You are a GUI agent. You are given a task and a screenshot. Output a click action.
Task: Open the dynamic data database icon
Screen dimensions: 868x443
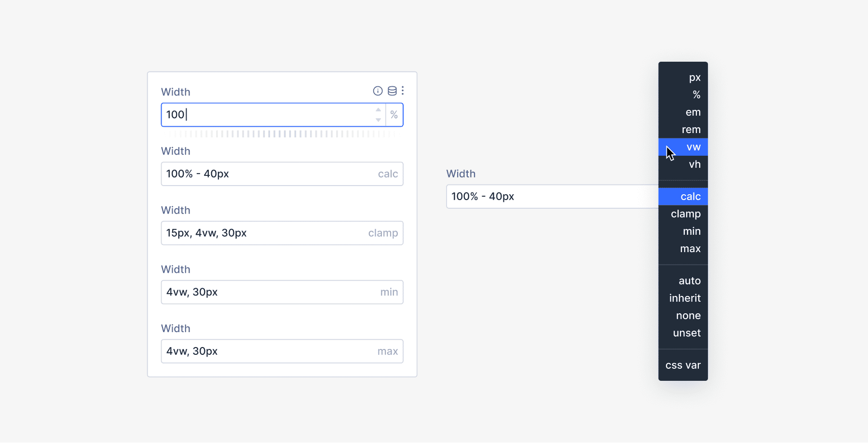(392, 91)
